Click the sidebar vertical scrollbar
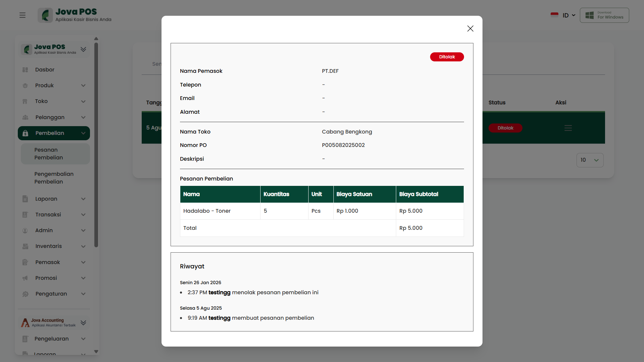 [x=96, y=144]
